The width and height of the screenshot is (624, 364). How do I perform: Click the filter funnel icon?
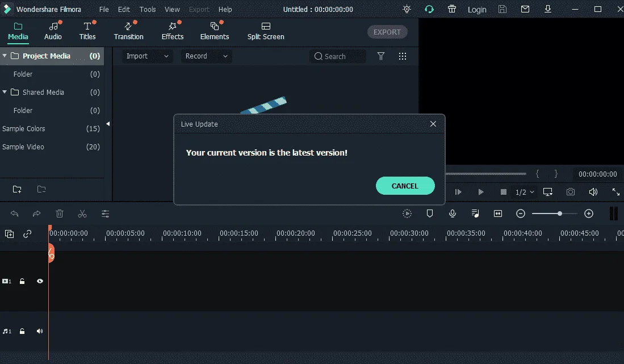[x=381, y=56]
